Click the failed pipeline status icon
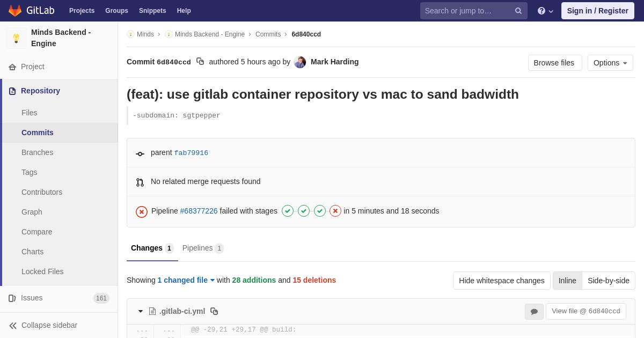Screen dimensions: 644x338 coord(142,211)
